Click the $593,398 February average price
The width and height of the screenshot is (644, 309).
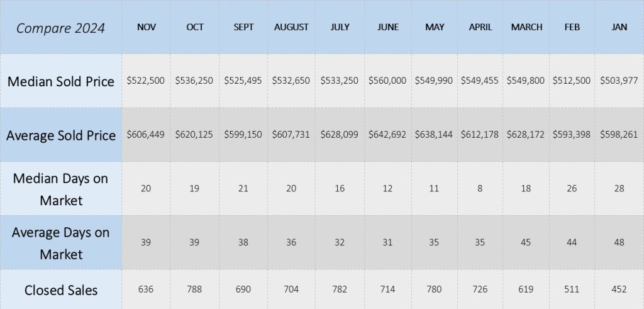572,135
